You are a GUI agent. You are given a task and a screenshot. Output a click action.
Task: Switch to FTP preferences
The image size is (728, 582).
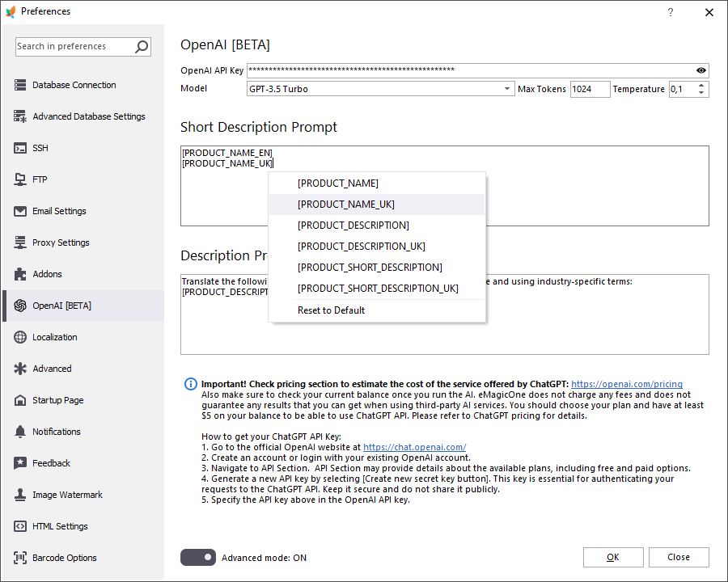tap(83, 179)
